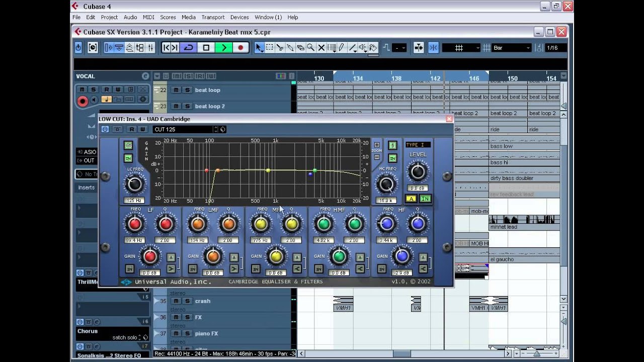Open preset management icon beside CUT 125
Image resolution: width=644 pixels, height=362 pixels.
(x=223, y=129)
